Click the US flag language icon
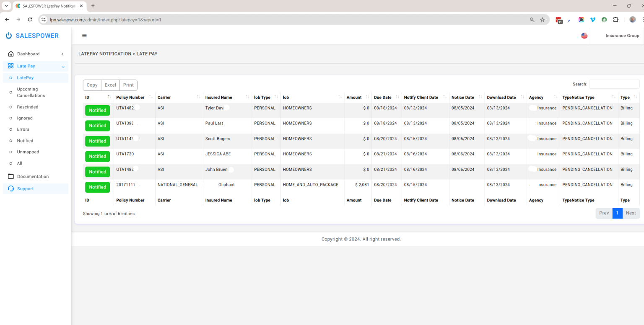 click(584, 36)
